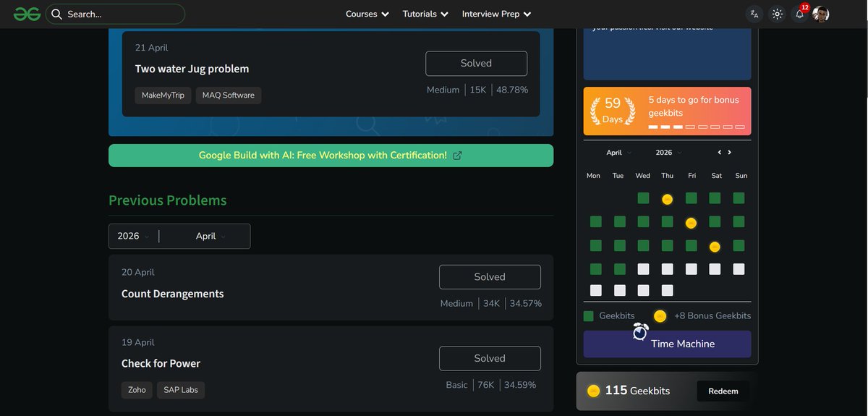Image resolution: width=868 pixels, height=416 pixels.
Task: Open the Check for Power problem
Action: coord(161,363)
